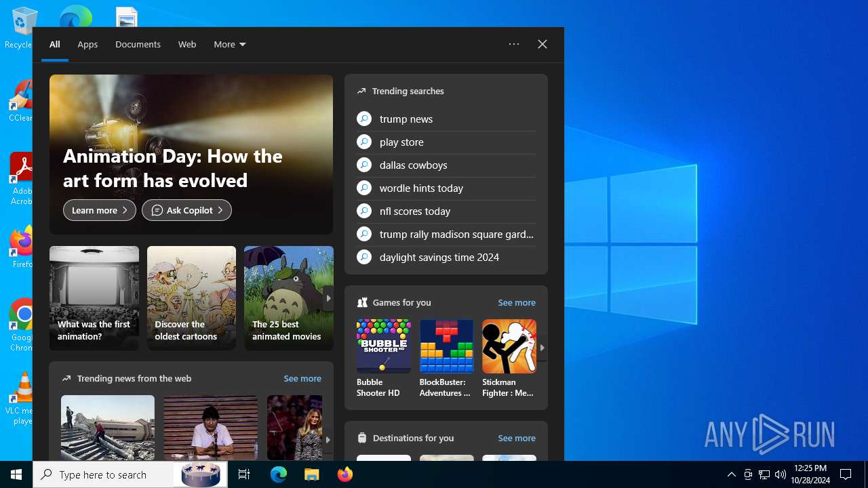Expand the More filter dropdown
This screenshot has height=488, width=868.
coord(230,44)
